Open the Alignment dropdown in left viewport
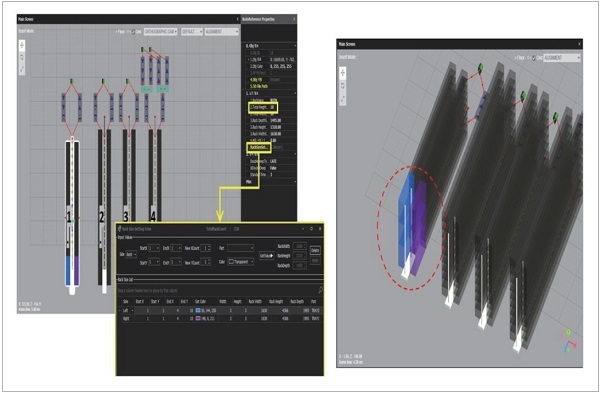This screenshot has height=393, width=600. click(x=222, y=32)
